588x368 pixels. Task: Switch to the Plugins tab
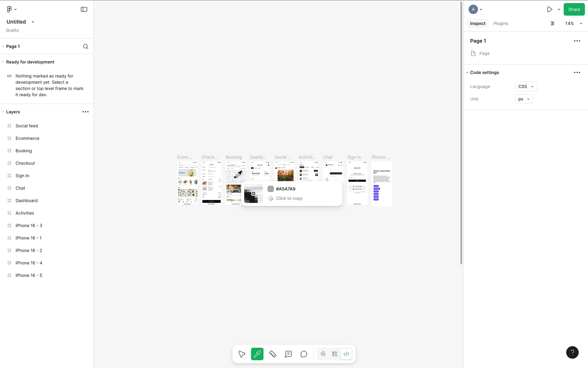click(501, 24)
